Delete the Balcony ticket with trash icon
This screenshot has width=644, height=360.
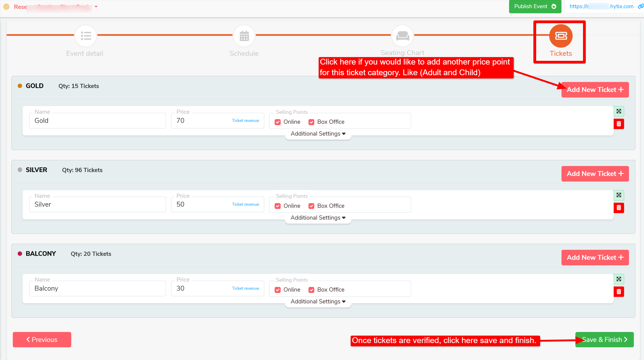coord(618,292)
